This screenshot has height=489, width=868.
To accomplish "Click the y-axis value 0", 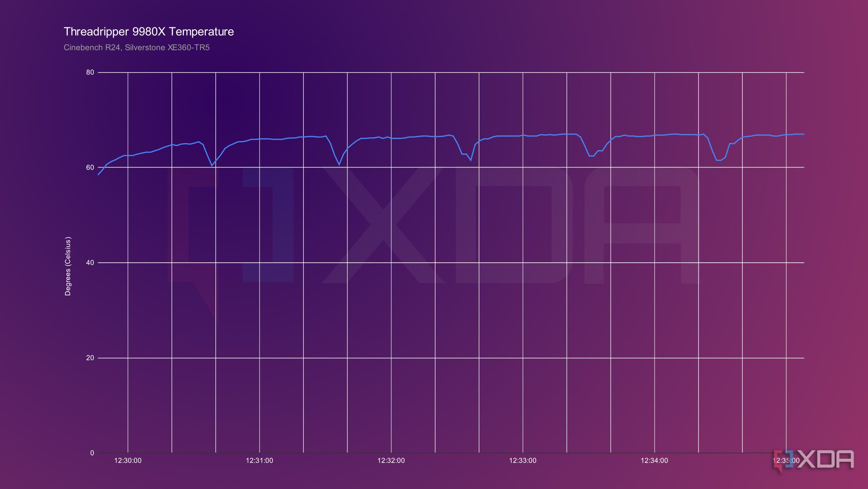I will [92, 453].
